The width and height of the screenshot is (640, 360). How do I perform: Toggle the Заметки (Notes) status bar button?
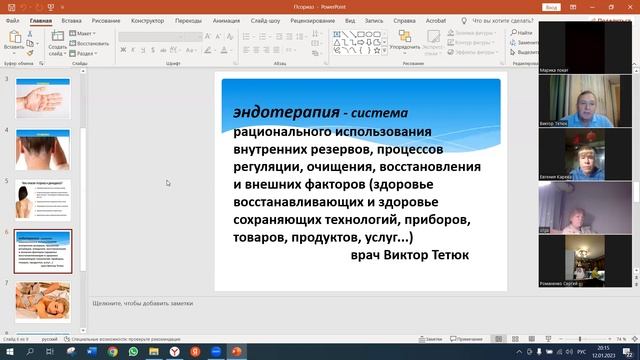[431, 339]
